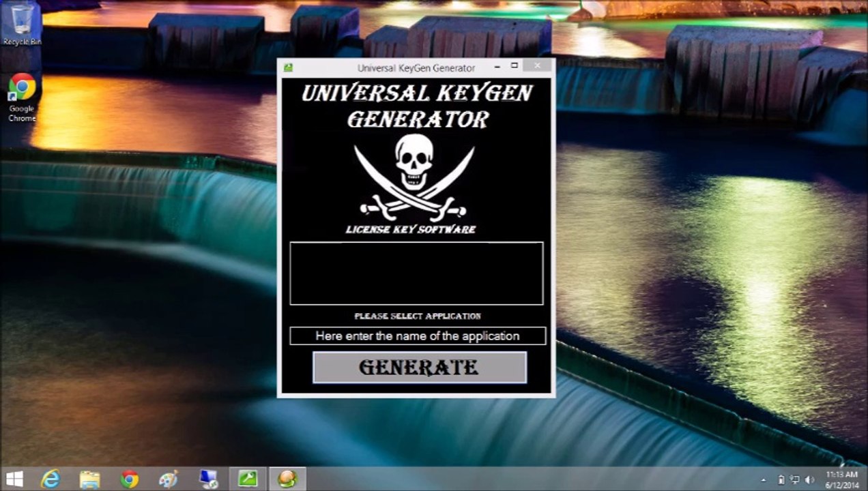Click the green app icon in title bar

pos(289,68)
